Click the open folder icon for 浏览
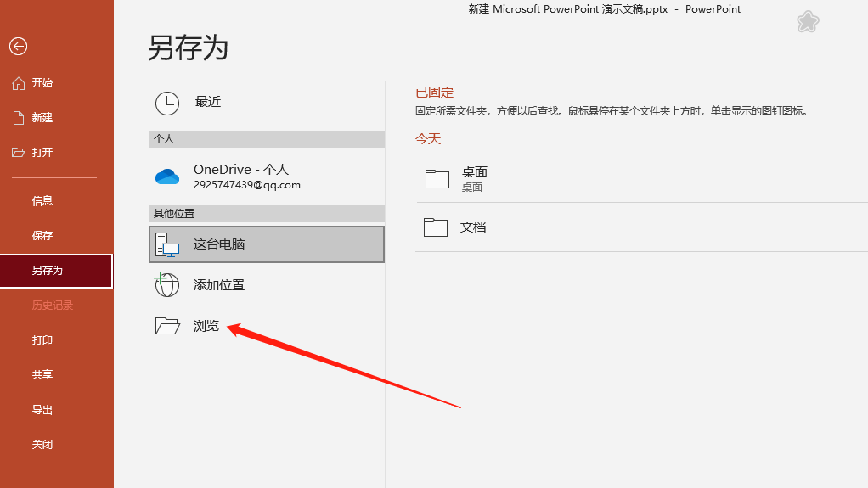 tap(167, 326)
